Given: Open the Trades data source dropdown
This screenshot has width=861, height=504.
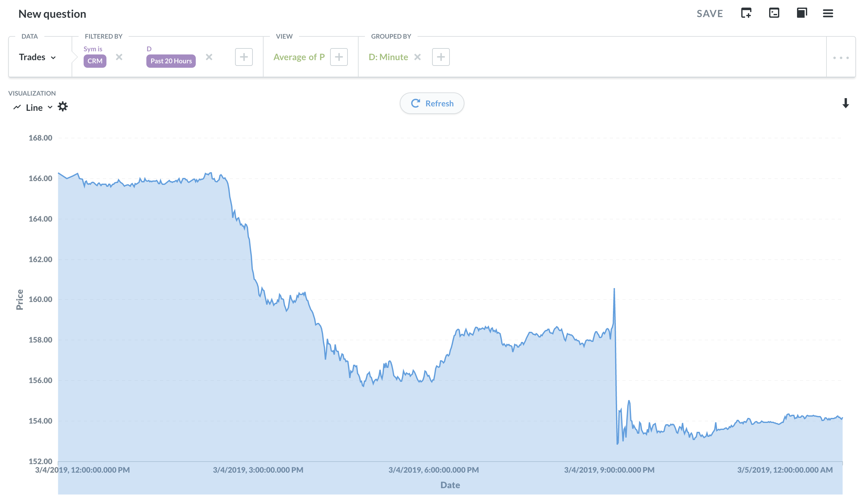Looking at the screenshot, I should coord(37,57).
